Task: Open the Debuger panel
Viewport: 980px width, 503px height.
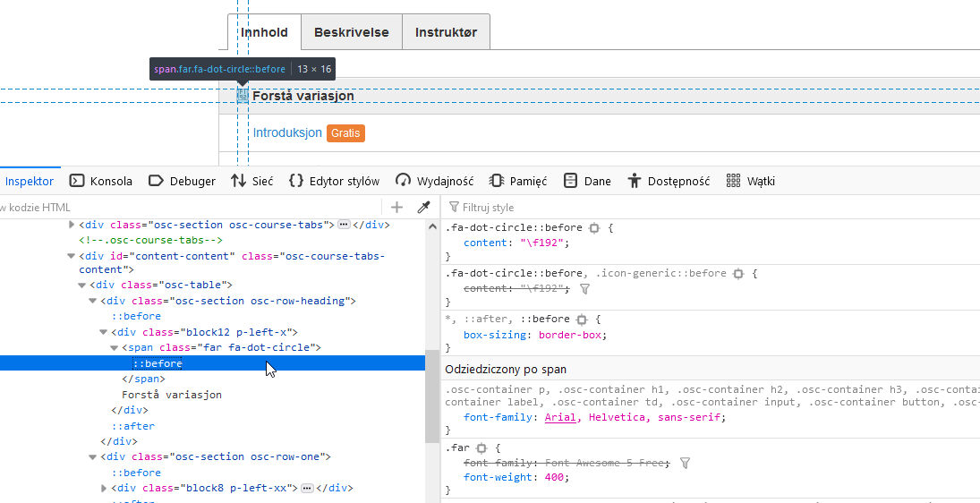Action: point(182,181)
